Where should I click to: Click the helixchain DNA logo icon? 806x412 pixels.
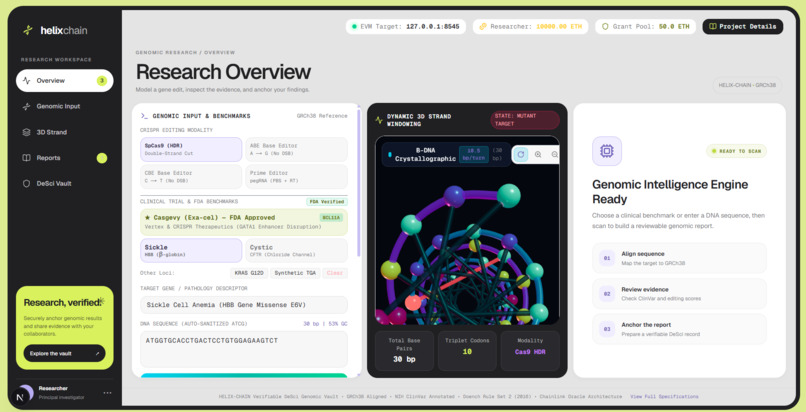point(28,30)
